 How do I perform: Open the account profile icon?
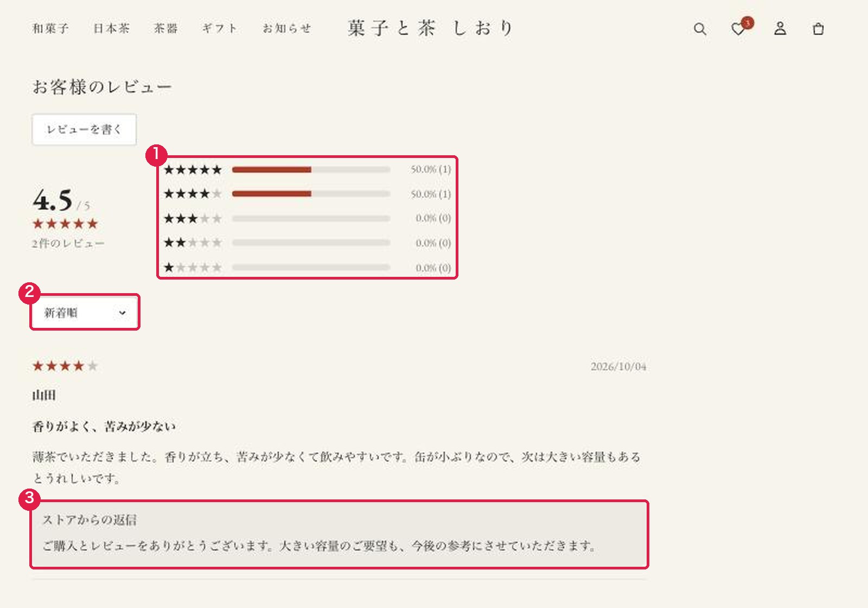click(780, 28)
